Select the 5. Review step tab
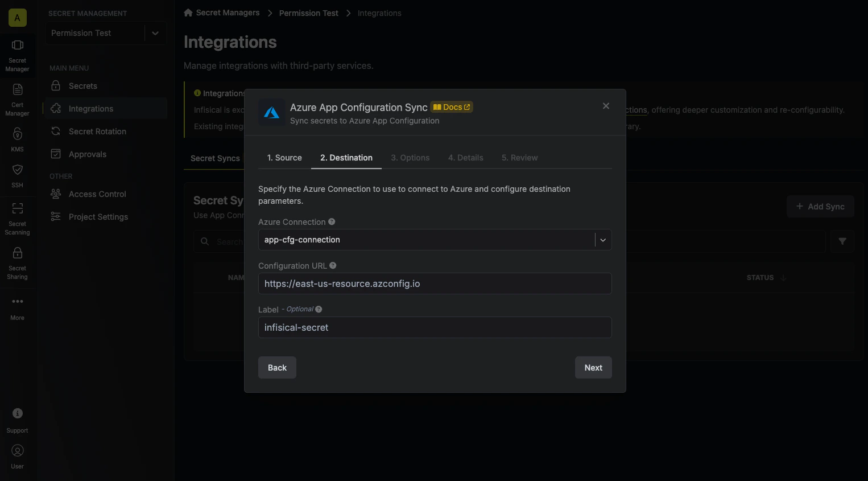The image size is (868, 481). point(520,158)
